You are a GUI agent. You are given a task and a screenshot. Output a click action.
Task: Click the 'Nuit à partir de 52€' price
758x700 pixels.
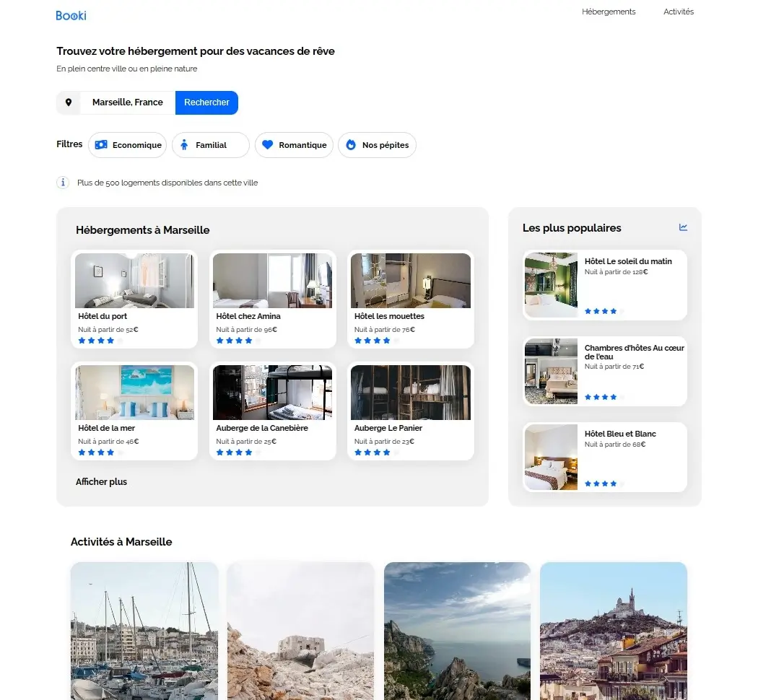pyautogui.click(x=108, y=330)
